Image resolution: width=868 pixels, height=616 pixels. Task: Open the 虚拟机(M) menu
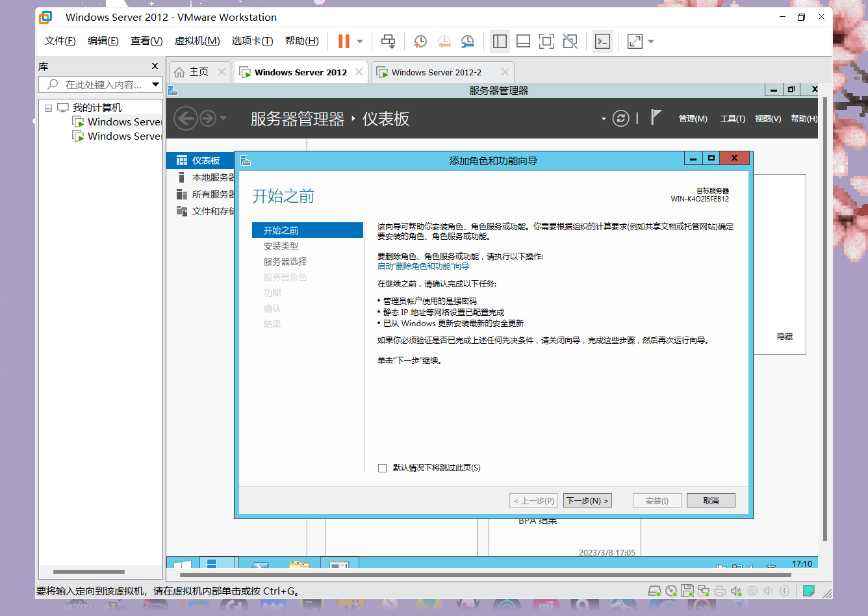pyautogui.click(x=197, y=41)
